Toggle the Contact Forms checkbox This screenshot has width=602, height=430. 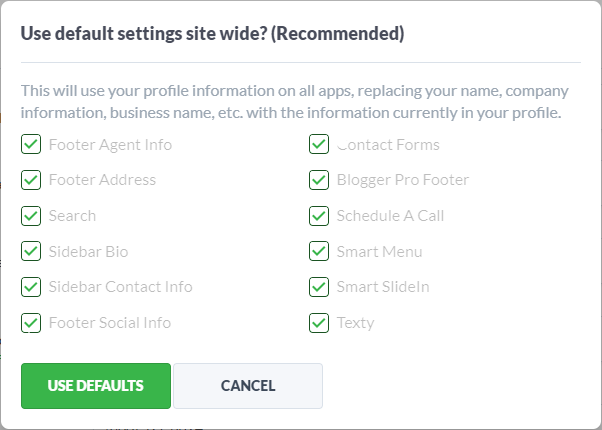point(319,144)
